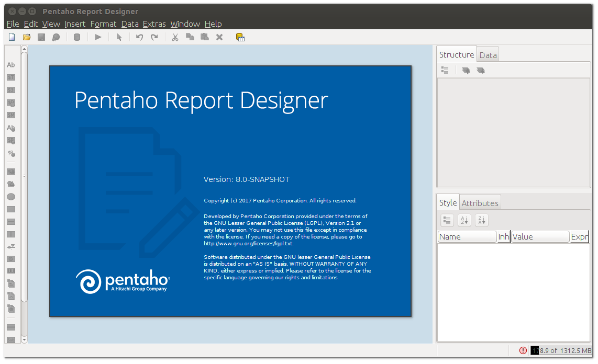The height and width of the screenshot is (364, 598).
Task: Click the Paste toolbar icon
Action: click(205, 37)
